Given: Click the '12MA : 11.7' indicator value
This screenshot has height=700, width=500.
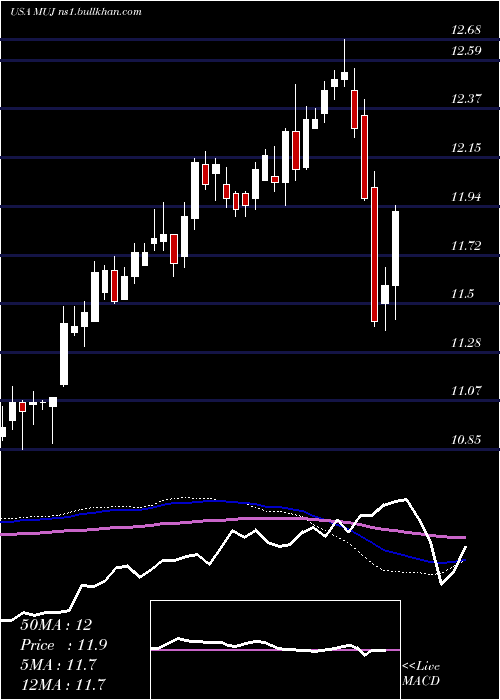Looking at the screenshot, I should coord(62,684).
